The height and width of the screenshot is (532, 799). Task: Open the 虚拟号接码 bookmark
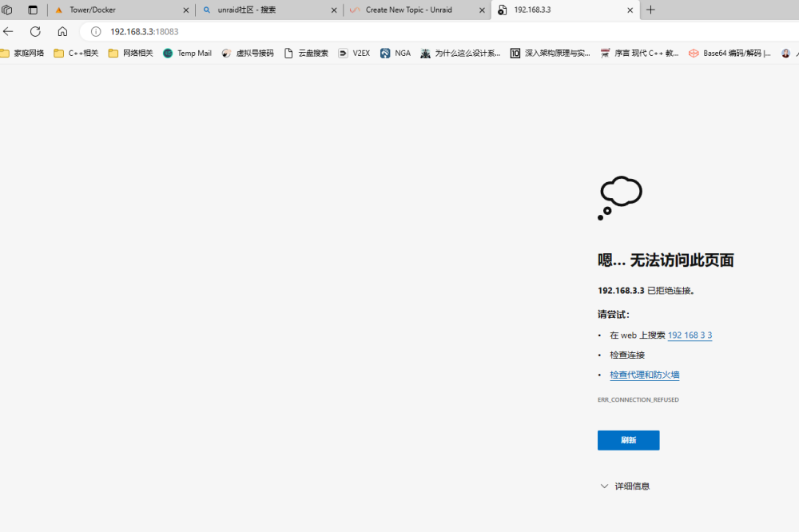tap(248, 53)
